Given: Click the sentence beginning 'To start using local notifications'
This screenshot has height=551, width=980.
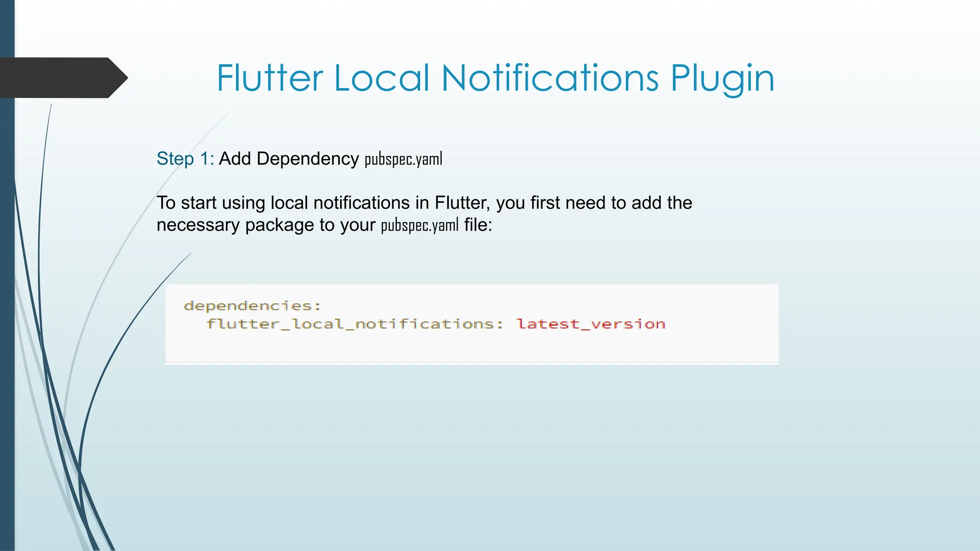Looking at the screenshot, I should pos(424,214).
